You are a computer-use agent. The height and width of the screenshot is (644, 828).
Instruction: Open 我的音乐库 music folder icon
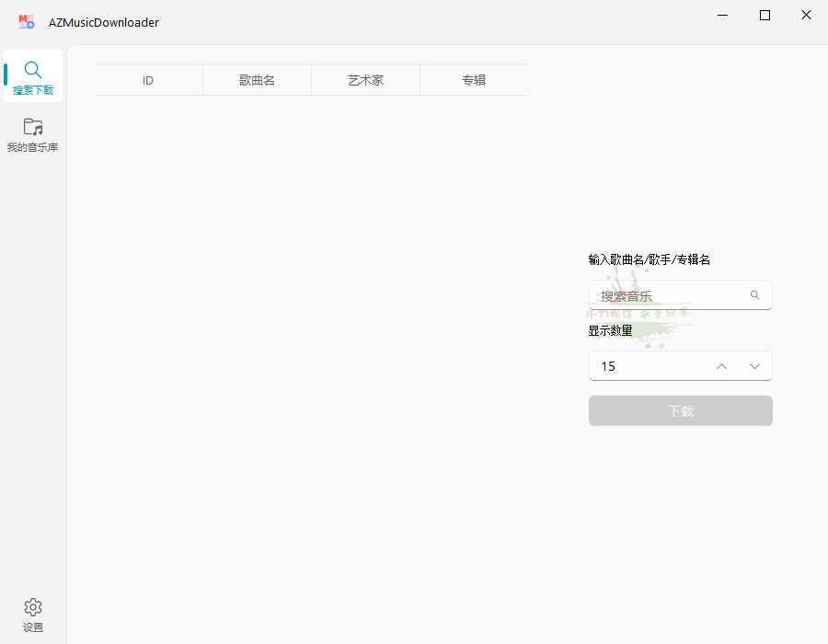click(x=33, y=126)
